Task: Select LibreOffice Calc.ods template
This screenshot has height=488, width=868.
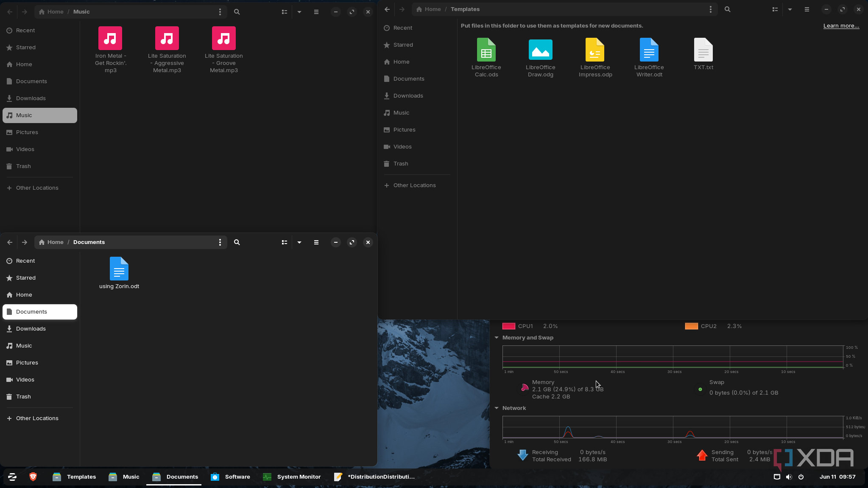Action: (486, 58)
